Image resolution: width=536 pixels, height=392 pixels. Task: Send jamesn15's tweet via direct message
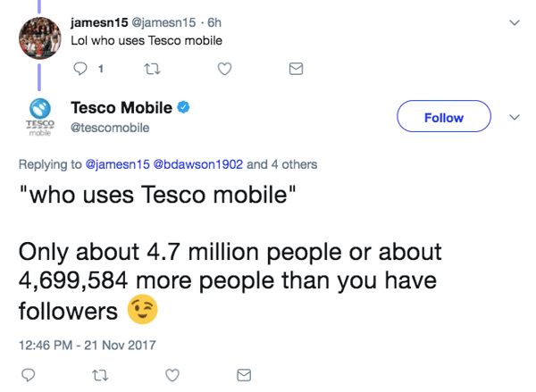(x=297, y=68)
